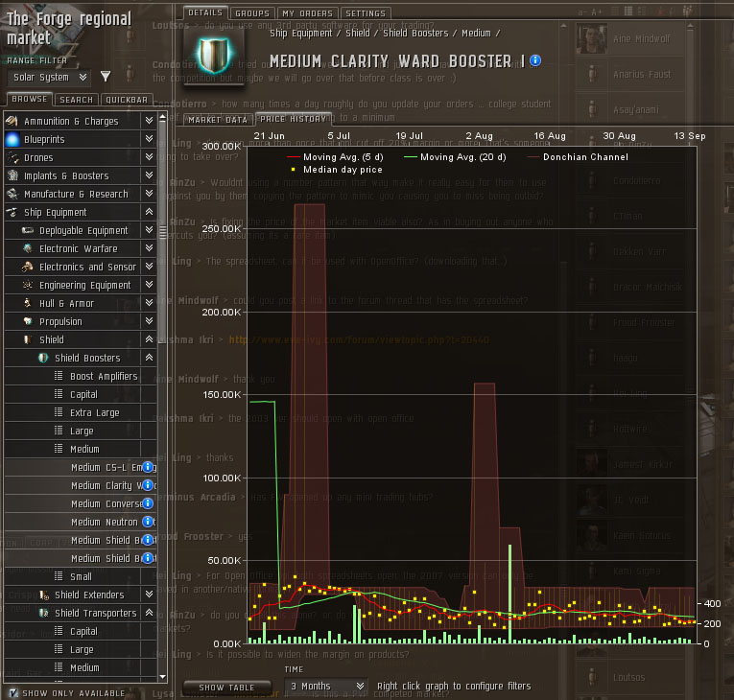Image resolution: width=734 pixels, height=700 pixels.
Task: Open the 3 Months time range dropdown
Action: pyautogui.click(x=326, y=686)
